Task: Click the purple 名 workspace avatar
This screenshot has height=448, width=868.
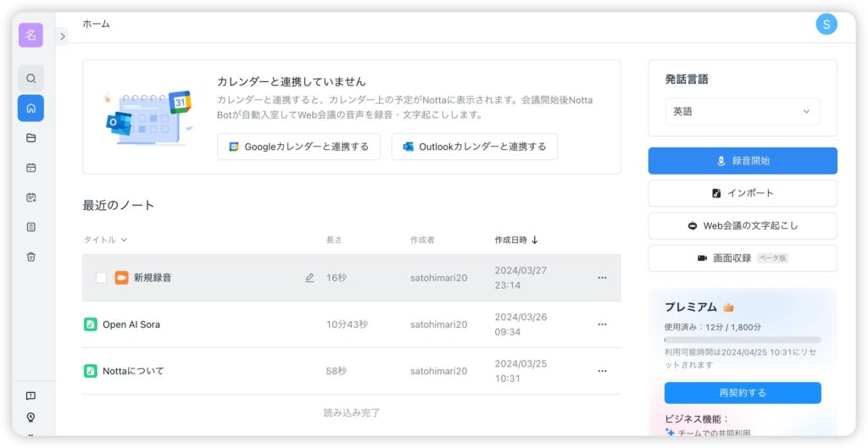Action: [x=31, y=35]
